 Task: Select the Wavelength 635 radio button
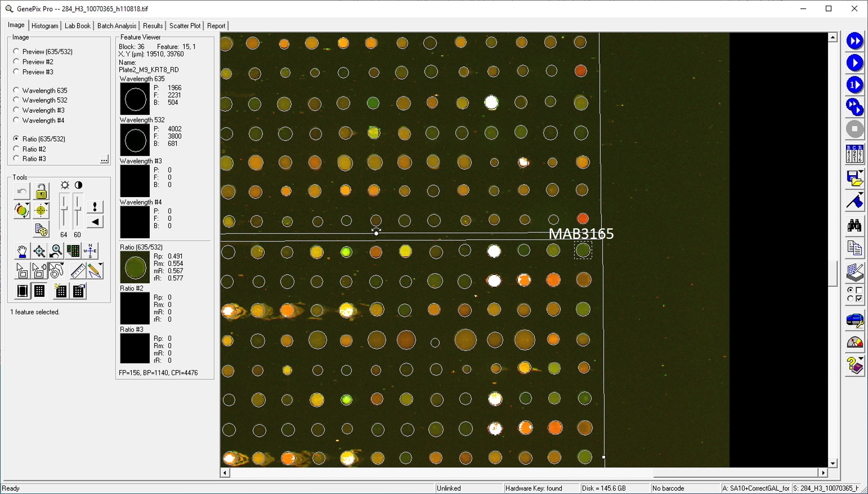pyautogui.click(x=16, y=90)
